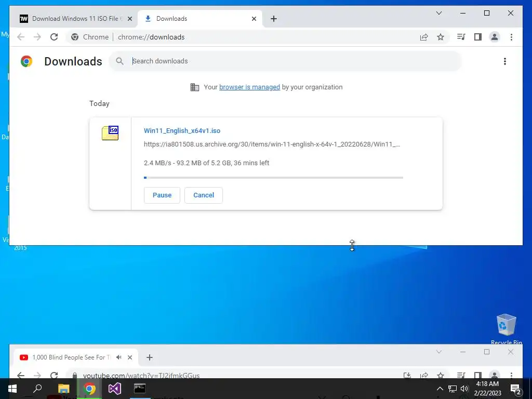Screen dimensions: 532x399
Task: Install app icon in YouTube window
Action: tap(407, 375)
